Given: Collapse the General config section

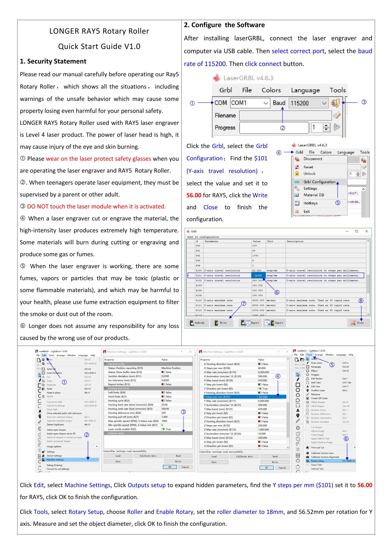Looking at the screenshot, I should 106,364.
